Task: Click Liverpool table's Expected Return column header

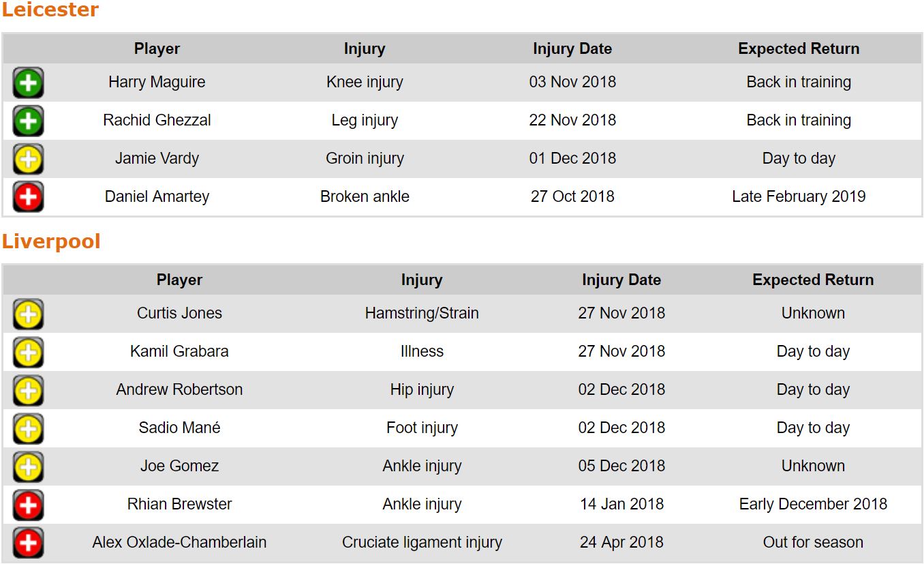Action: click(813, 280)
